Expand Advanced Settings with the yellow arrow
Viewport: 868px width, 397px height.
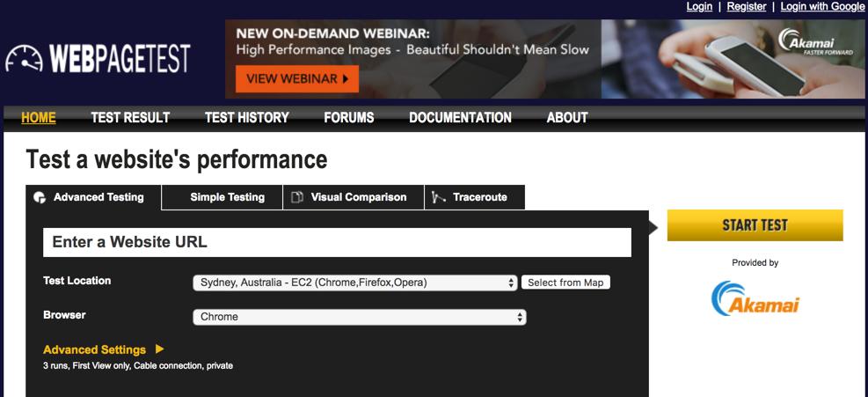[159, 349]
